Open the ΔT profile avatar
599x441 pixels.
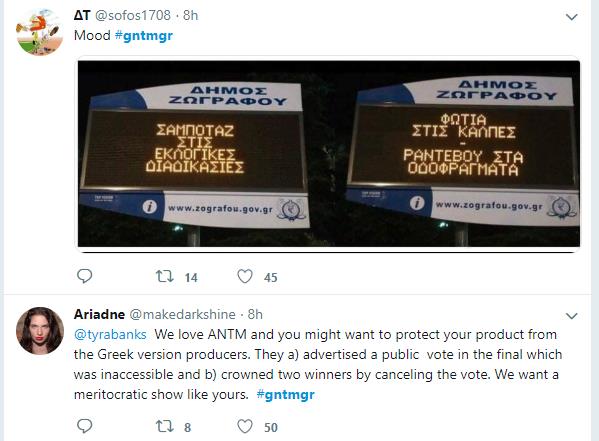point(39,32)
